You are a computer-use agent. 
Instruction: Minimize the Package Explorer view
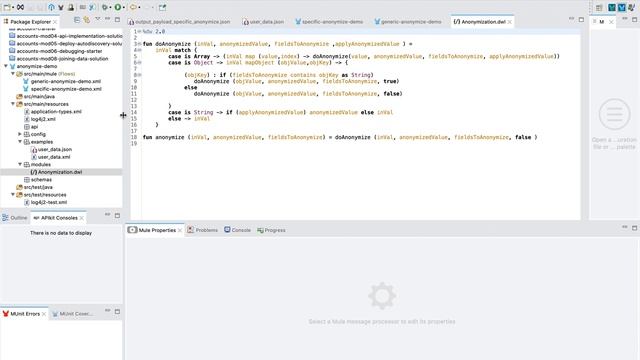click(107, 19)
